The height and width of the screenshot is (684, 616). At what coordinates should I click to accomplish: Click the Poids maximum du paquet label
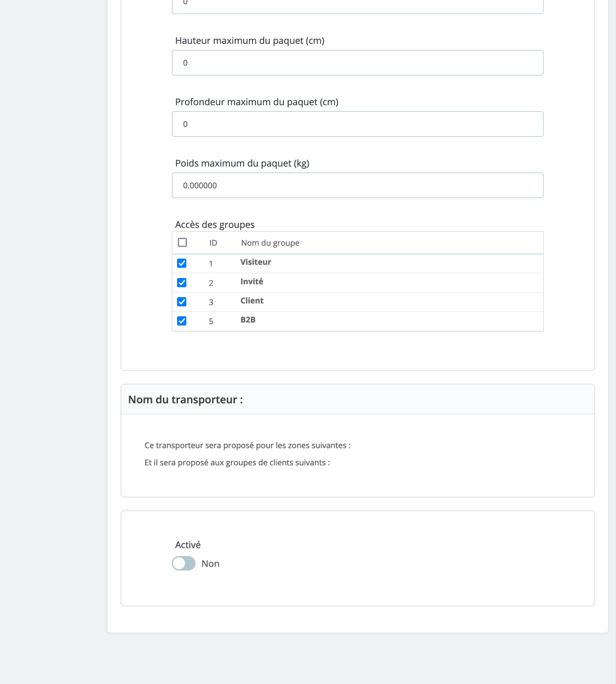point(242,163)
